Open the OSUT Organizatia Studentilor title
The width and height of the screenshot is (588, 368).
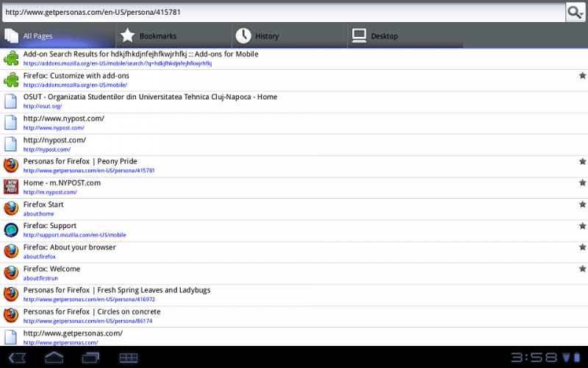tap(150, 97)
